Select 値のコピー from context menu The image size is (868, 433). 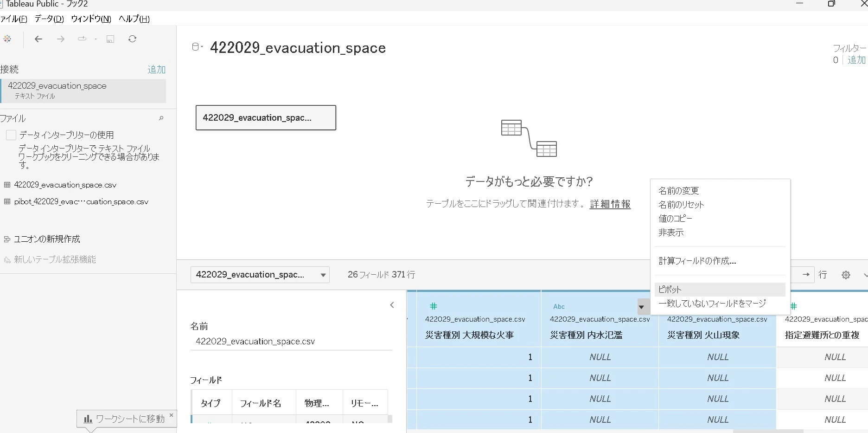click(720, 219)
